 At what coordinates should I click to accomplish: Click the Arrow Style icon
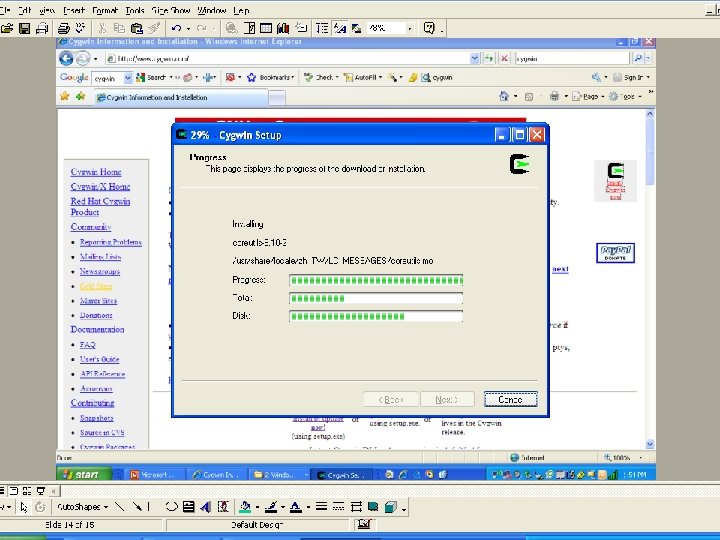(x=356, y=507)
